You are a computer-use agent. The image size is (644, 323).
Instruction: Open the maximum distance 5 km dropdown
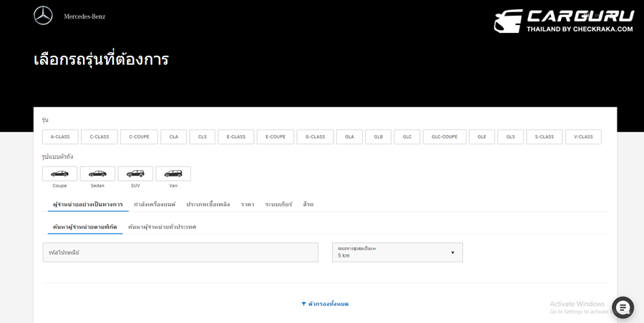coord(397,252)
